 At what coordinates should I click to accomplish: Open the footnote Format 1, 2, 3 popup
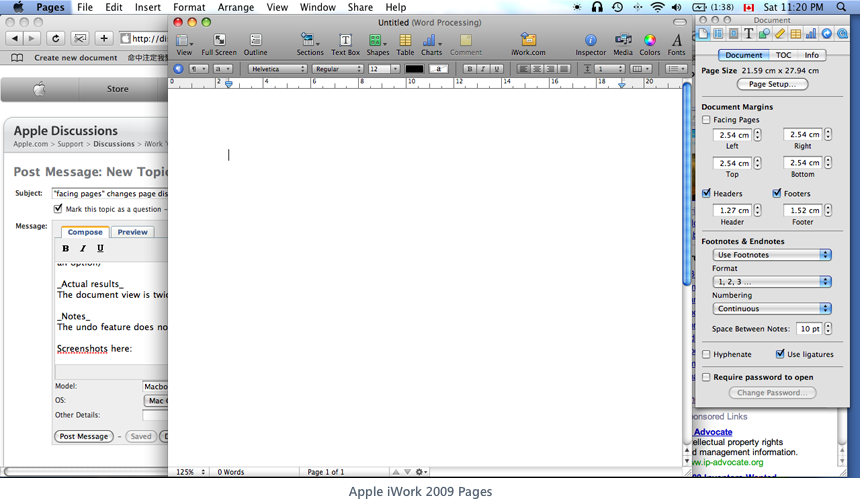click(772, 282)
